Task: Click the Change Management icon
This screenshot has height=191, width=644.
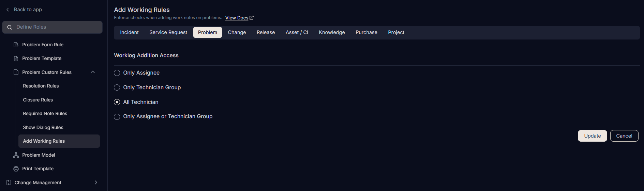Action: point(9,183)
